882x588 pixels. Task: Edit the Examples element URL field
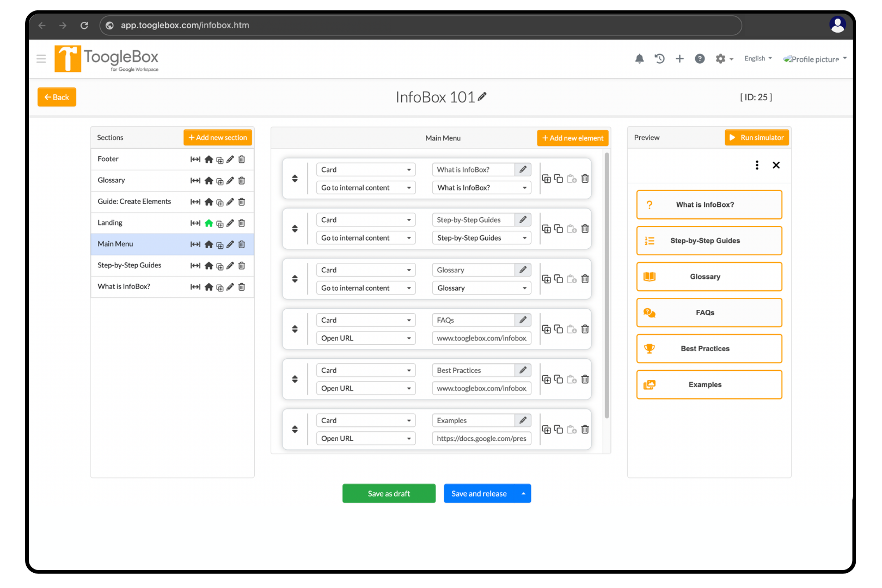[481, 438]
